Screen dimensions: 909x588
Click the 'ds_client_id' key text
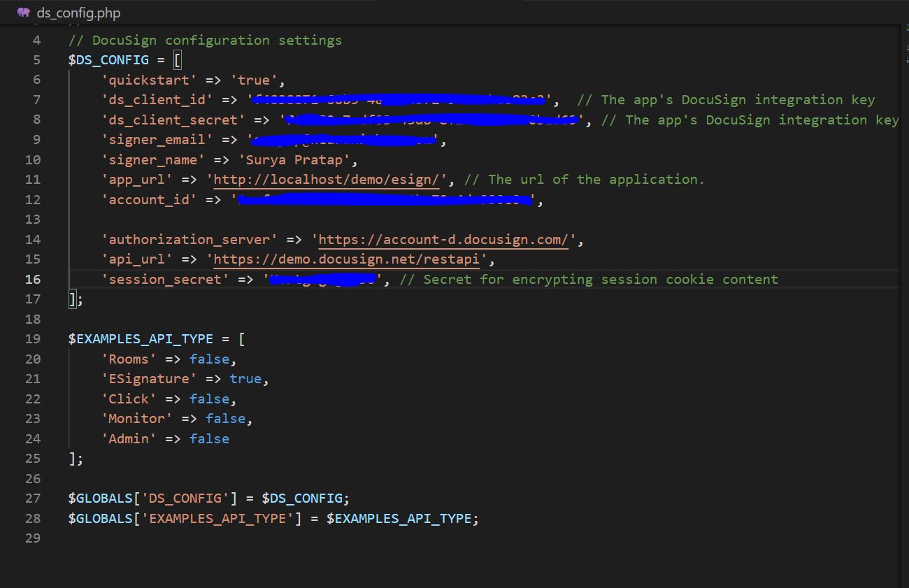tap(157, 100)
